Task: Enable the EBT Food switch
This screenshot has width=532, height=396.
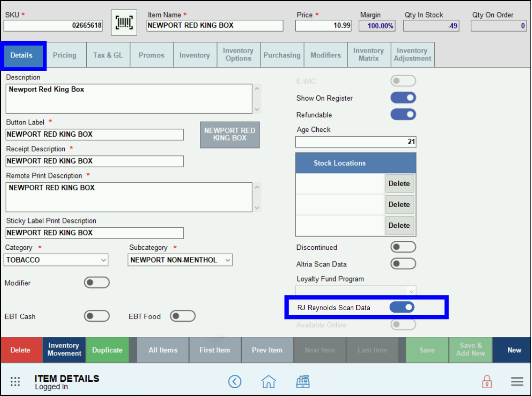Action: [x=183, y=316]
